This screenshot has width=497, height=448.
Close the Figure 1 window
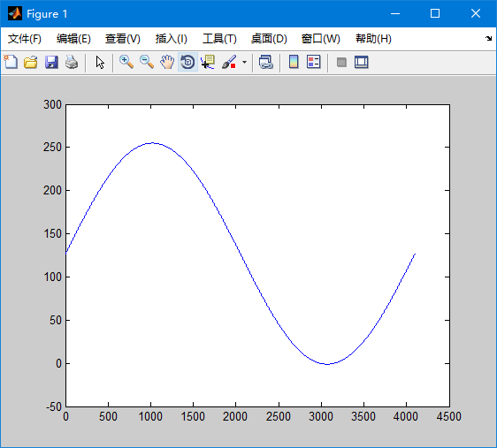tap(476, 13)
